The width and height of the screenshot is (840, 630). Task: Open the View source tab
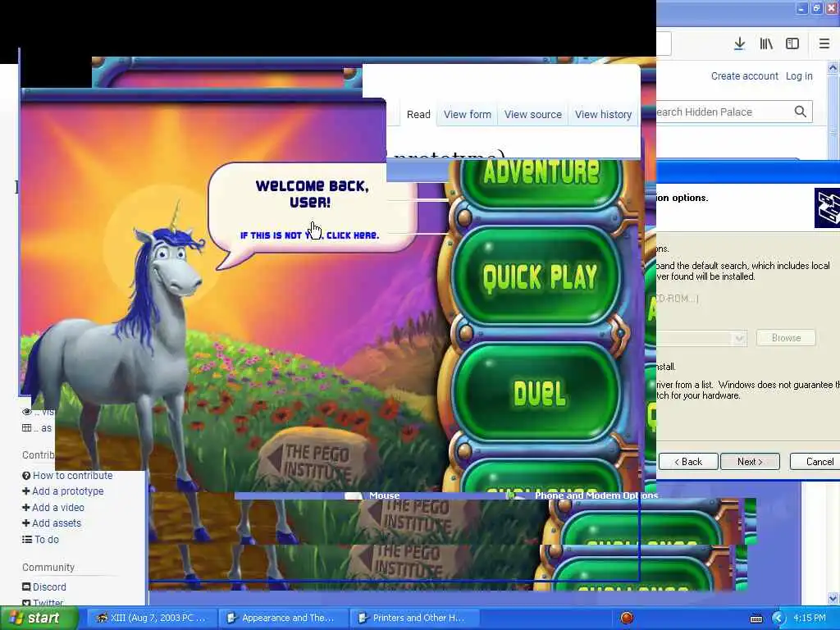point(532,115)
